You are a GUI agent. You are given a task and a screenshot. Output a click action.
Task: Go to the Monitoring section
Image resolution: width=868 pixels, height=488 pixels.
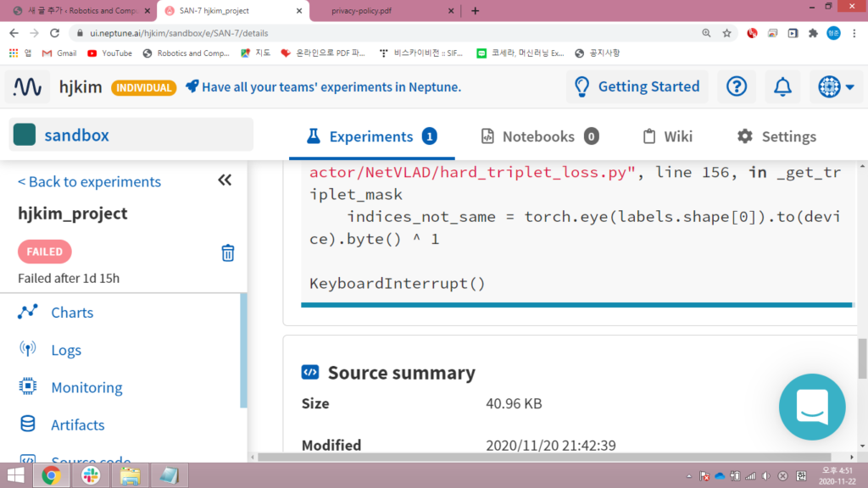pos(86,387)
